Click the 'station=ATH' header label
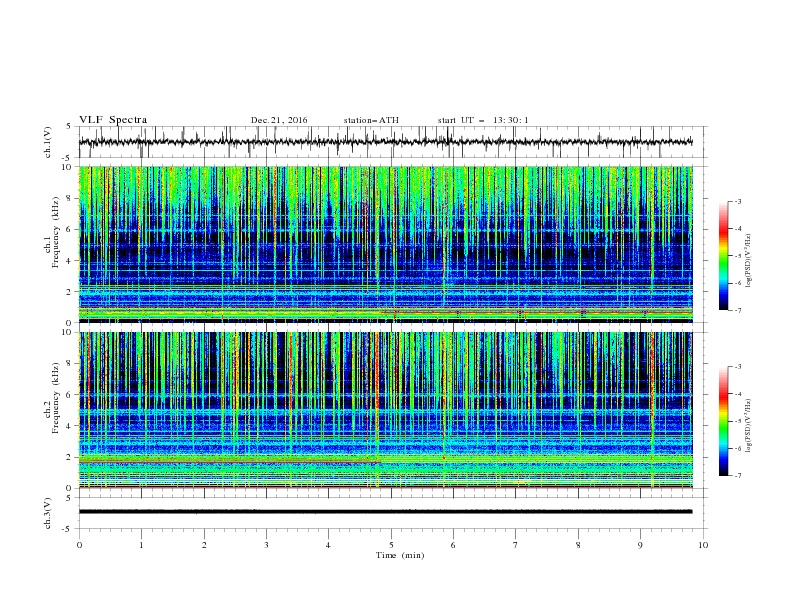 (x=371, y=120)
